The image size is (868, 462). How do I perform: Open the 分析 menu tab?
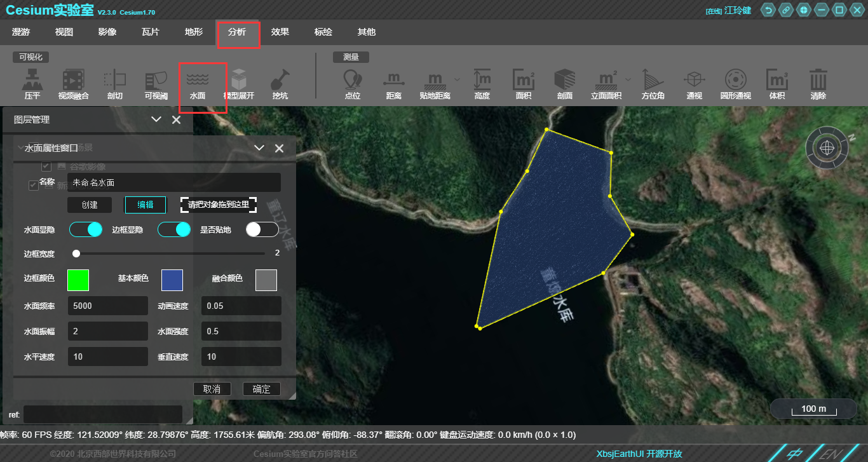pyautogui.click(x=237, y=32)
